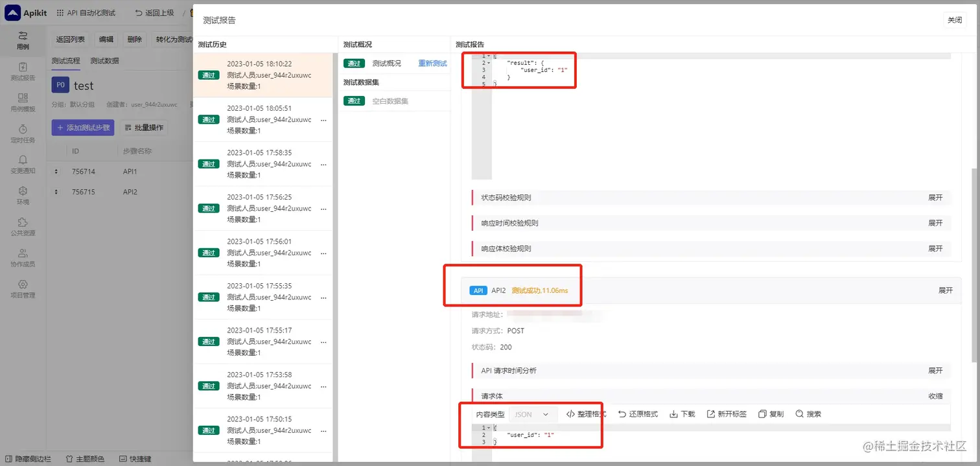Expand 响应体校验规则 section
The width and height of the screenshot is (980, 466).
935,248
